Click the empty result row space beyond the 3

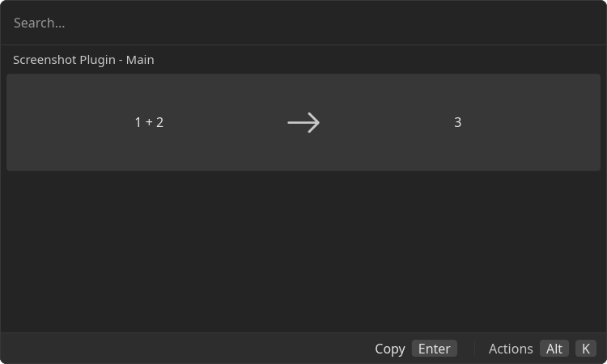(x=530, y=122)
